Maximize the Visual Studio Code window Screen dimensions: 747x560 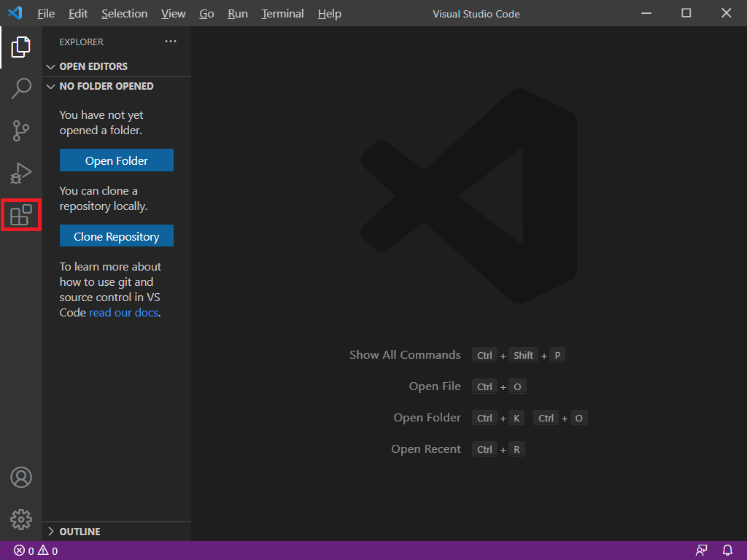(686, 13)
